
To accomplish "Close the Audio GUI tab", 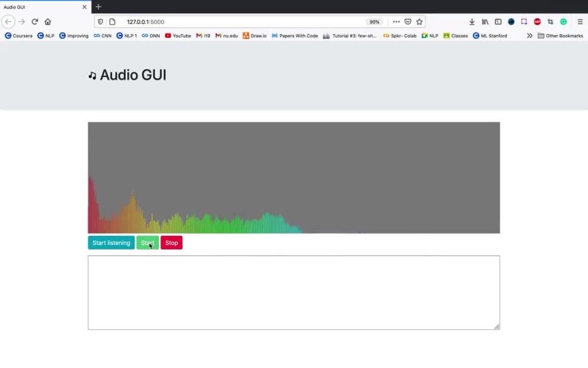I will pyautogui.click(x=84, y=6).
